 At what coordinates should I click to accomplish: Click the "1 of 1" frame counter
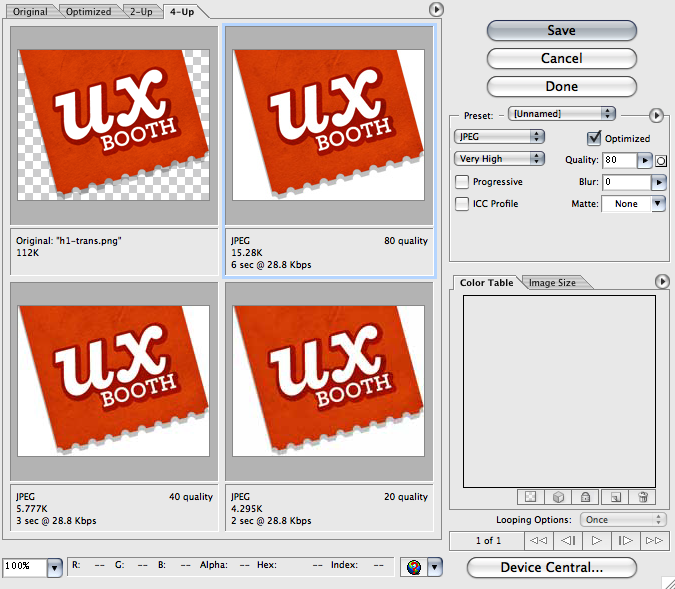click(x=488, y=541)
